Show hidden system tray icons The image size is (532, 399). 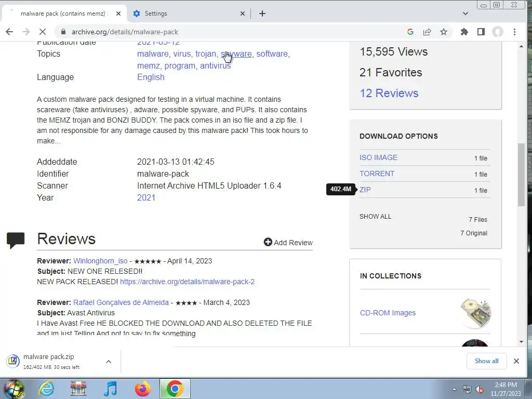click(454, 389)
